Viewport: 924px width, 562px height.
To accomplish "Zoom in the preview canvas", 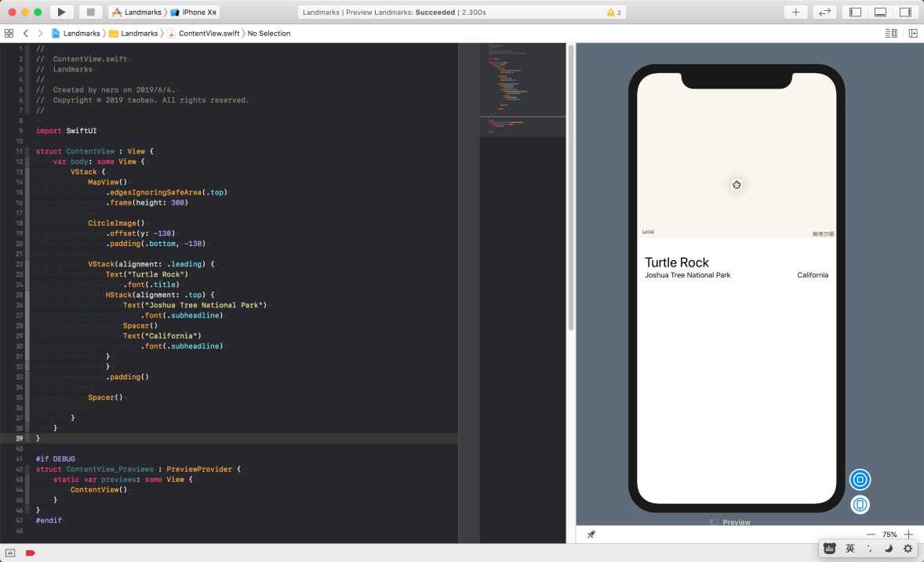I will (908, 535).
